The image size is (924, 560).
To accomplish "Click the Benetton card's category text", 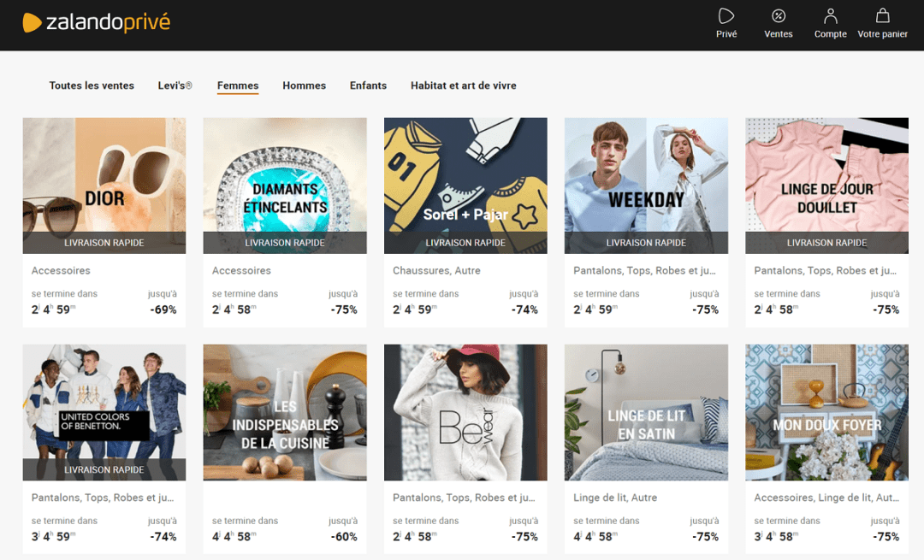I will click(103, 498).
